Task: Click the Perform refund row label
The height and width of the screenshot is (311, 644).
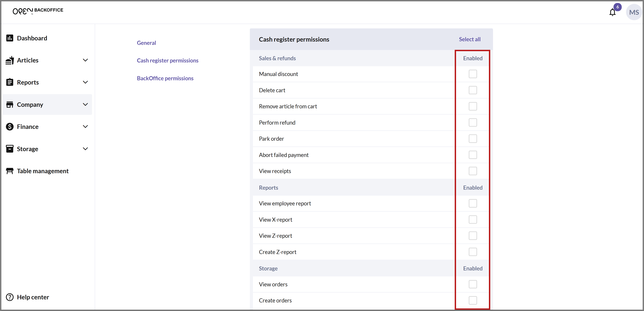Action: (x=277, y=123)
